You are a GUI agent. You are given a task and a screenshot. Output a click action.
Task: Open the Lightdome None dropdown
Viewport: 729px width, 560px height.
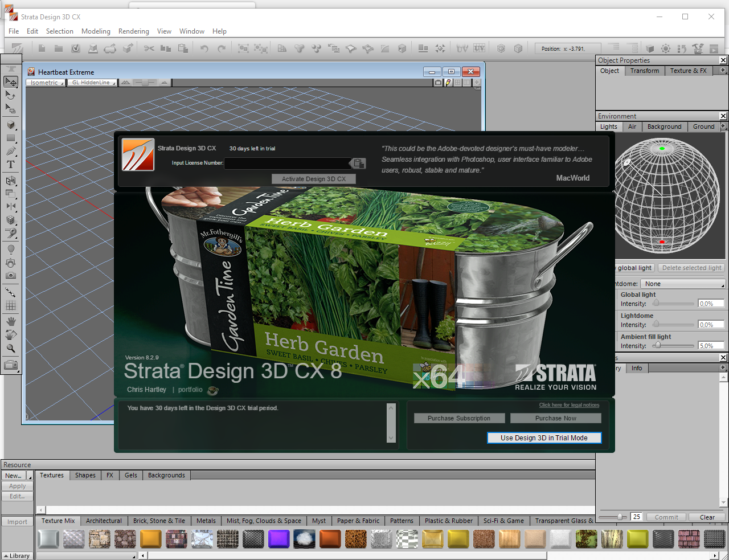tap(683, 284)
